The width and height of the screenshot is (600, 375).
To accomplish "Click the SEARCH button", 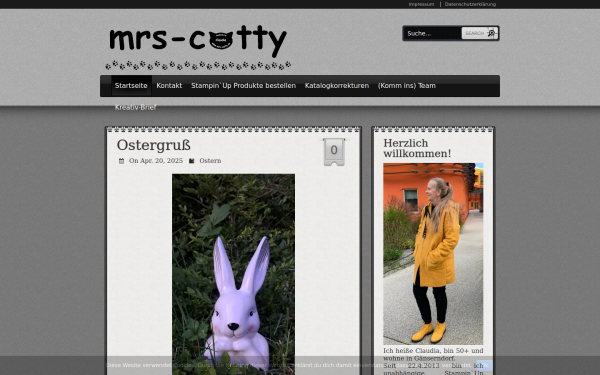I will 479,33.
